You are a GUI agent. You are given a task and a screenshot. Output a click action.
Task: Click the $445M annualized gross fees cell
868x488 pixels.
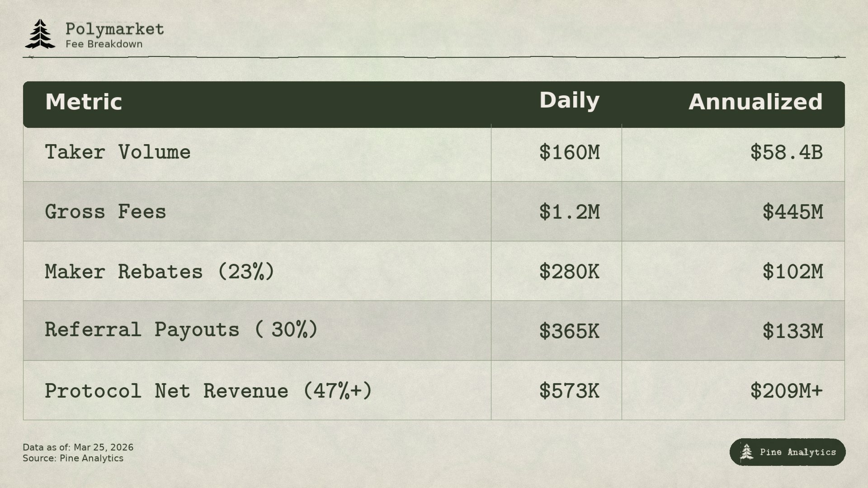(x=793, y=212)
